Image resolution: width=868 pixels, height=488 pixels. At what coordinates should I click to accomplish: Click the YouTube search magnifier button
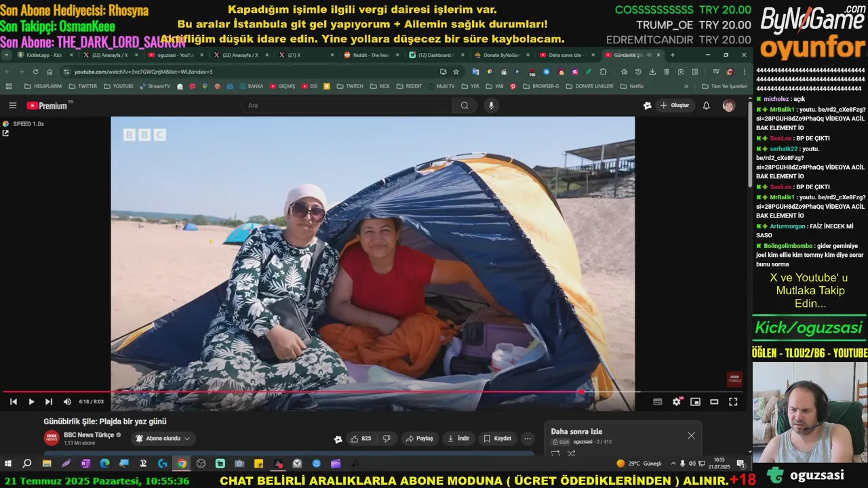pos(465,106)
